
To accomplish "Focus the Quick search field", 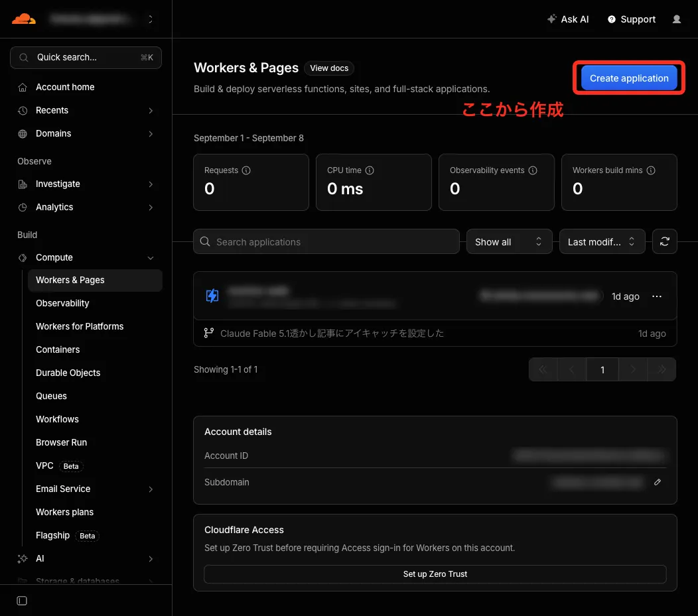I will coord(86,58).
